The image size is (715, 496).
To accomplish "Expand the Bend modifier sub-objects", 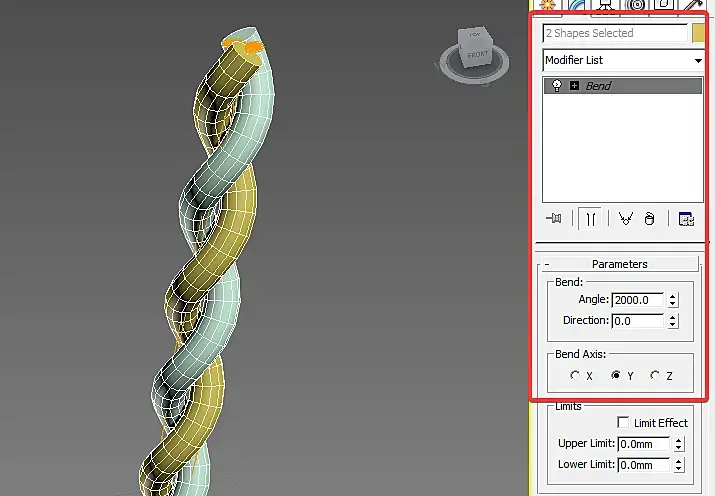I will coord(575,86).
